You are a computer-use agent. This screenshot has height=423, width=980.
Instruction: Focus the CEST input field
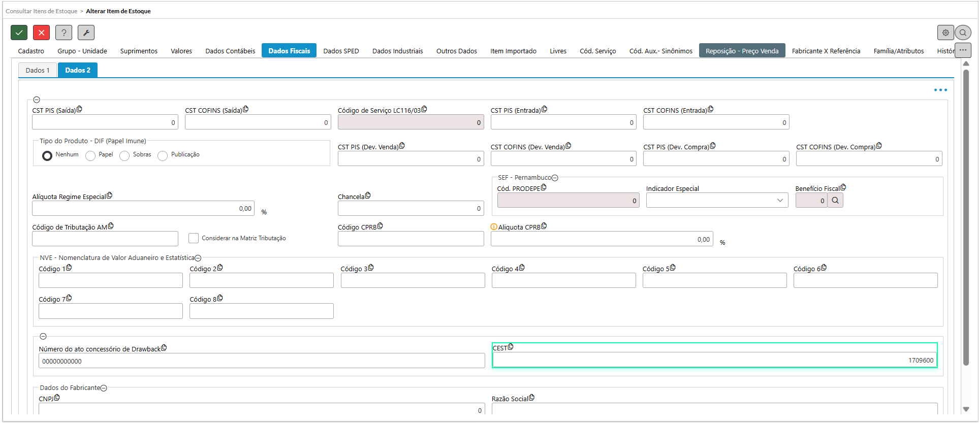[714, 360]
